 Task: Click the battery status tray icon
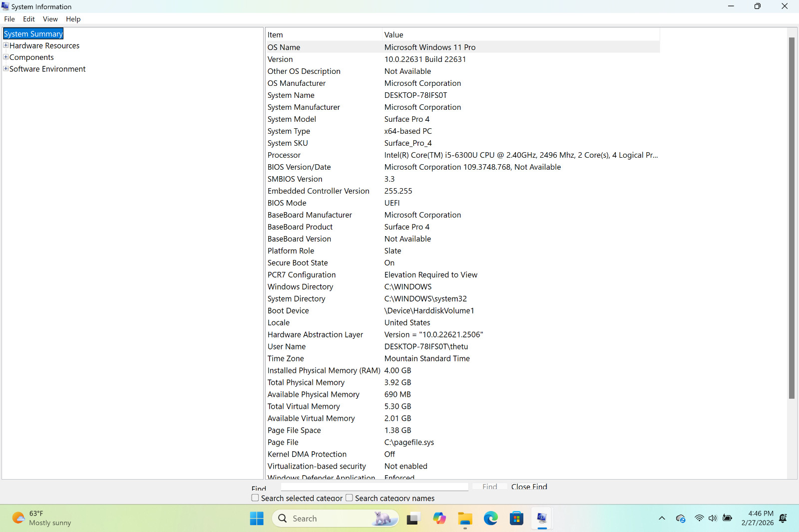(x=728, y=519)
